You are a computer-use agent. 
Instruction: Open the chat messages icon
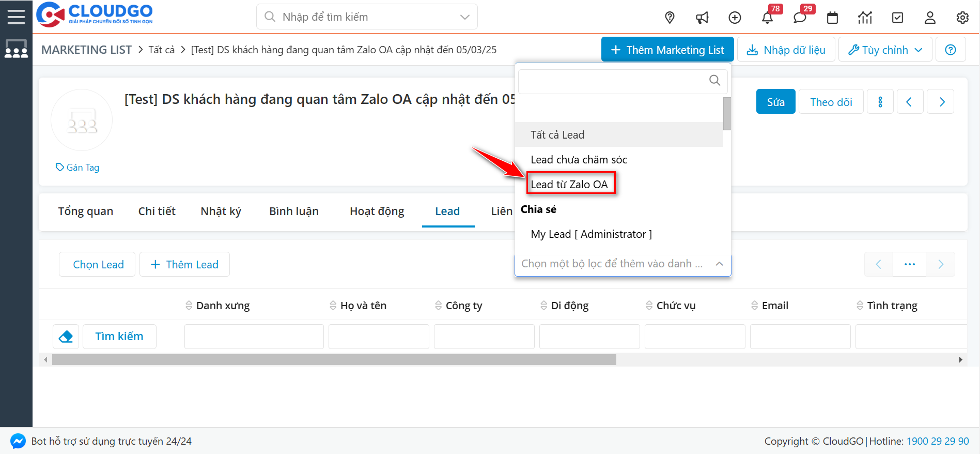coord(800,18)
